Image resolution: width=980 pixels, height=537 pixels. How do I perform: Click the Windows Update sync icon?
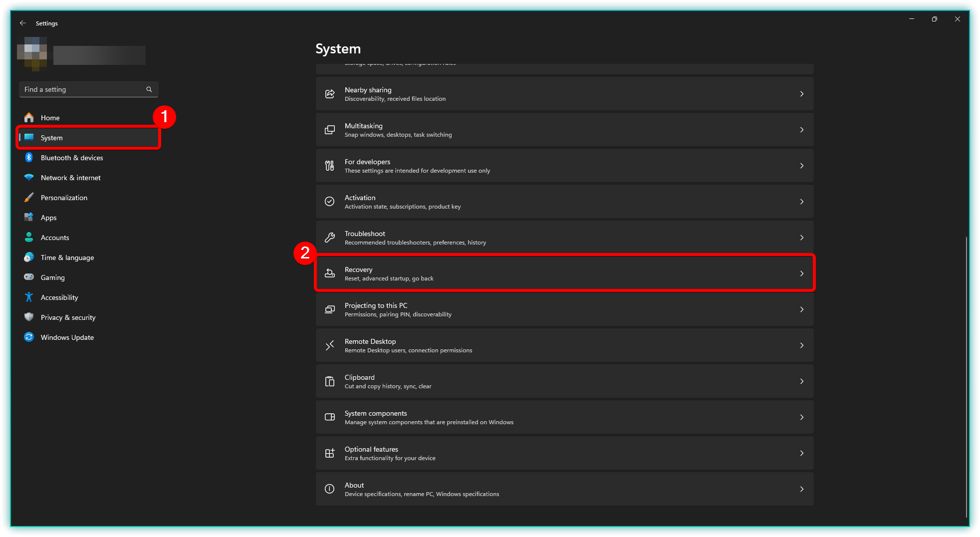(x=29, y=337)
